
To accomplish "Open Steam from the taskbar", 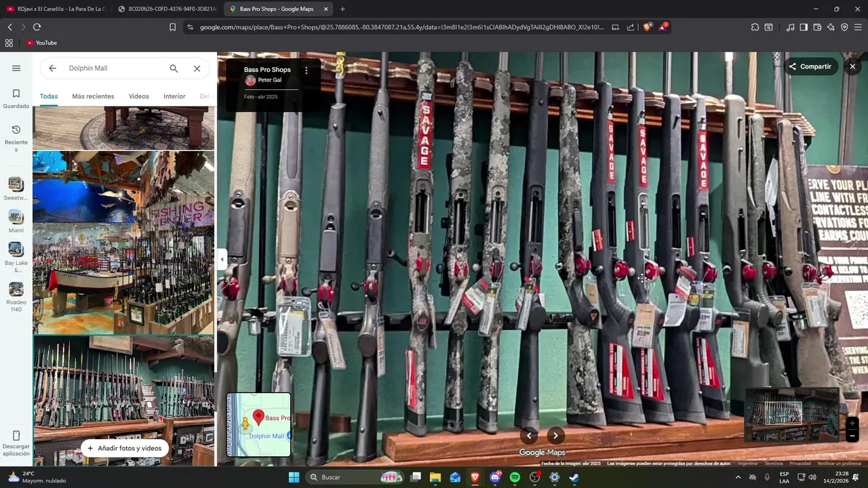I will [574, 477].
